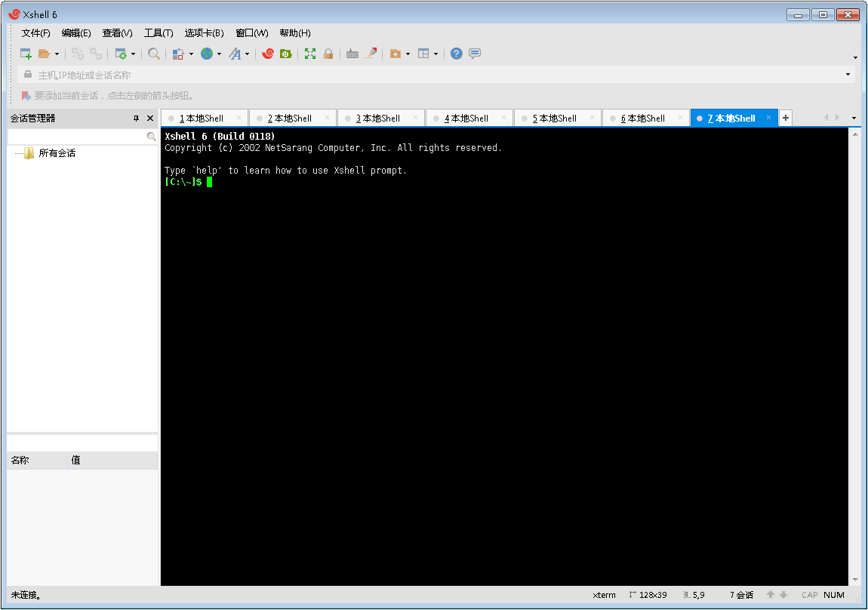Click the terminal scrollbar down arrow
The width and height of the screenshot is (868, 610).
coord(855,580)
